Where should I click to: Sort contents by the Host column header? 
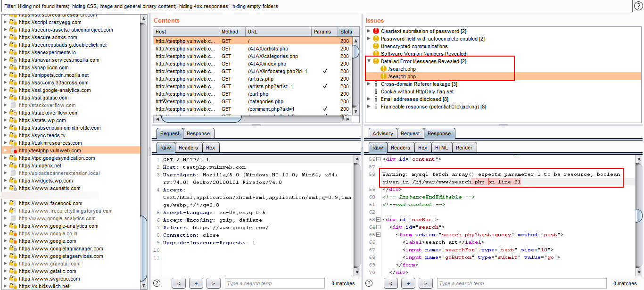tap(186, 32)
